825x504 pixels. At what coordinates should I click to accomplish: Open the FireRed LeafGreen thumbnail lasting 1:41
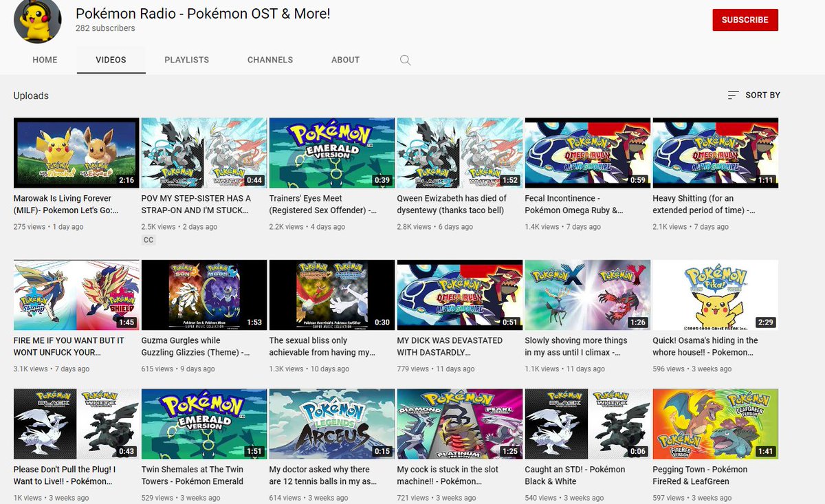716,424
